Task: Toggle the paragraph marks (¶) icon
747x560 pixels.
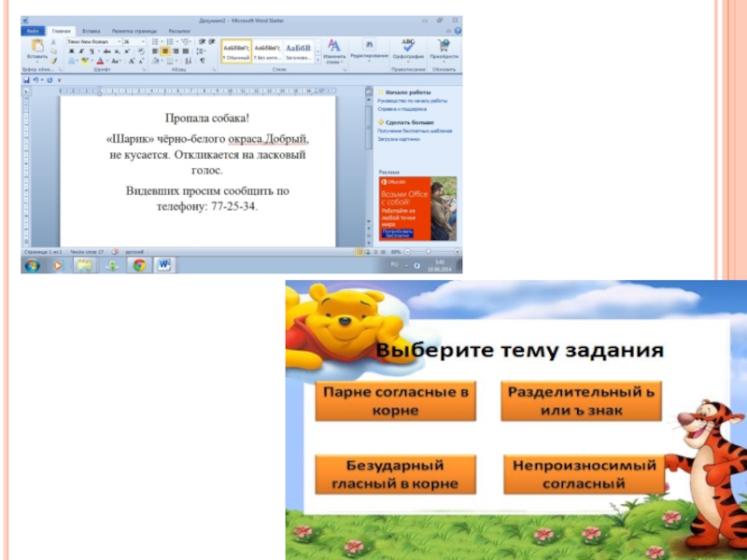Action: pos(203,61)
